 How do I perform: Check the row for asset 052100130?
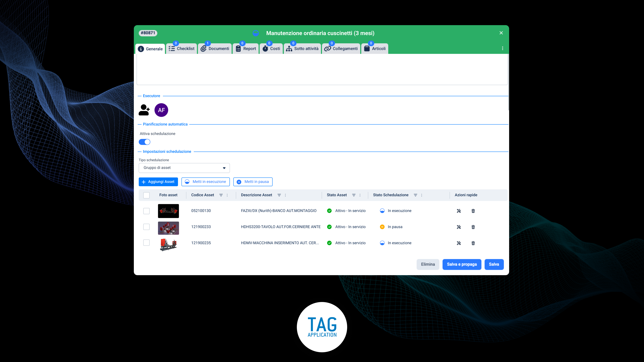point(146,211)
